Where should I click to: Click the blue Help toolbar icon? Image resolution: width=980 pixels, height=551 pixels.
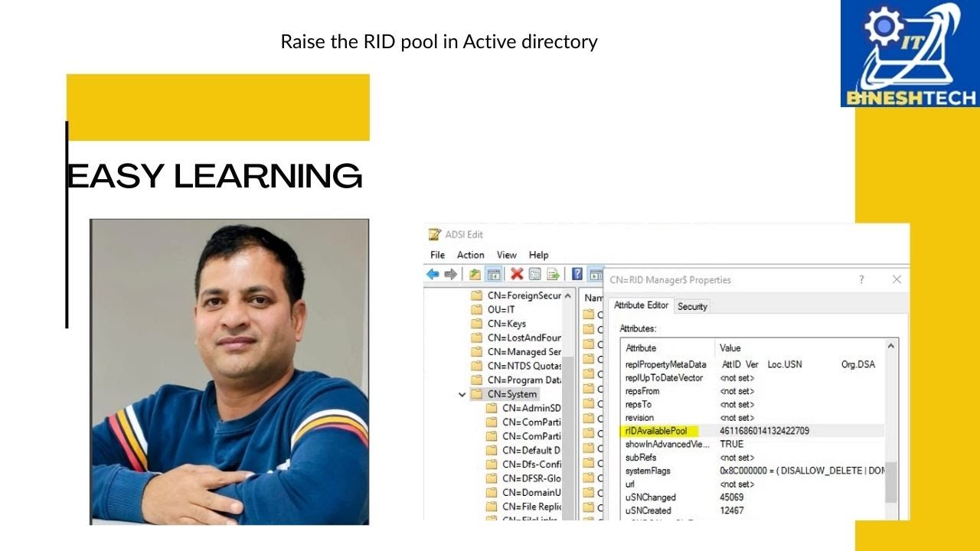(577, 274)
